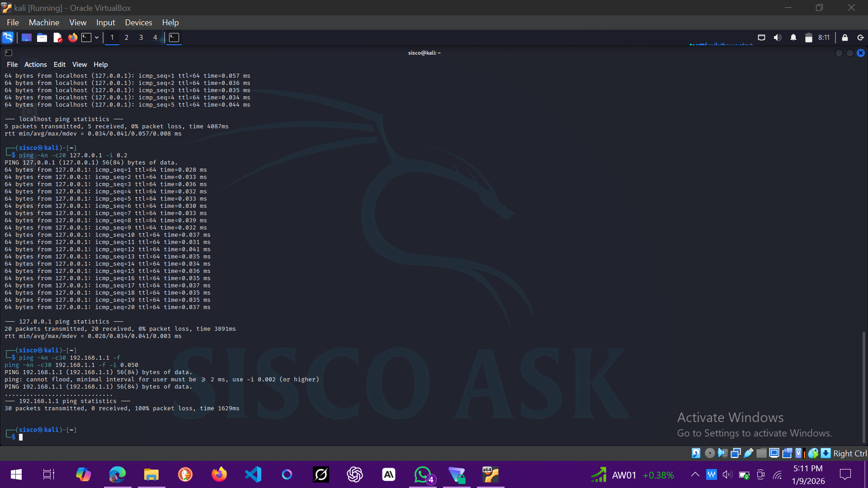Click the Windows clock 5:11 PM

click(x=808, y=469)
